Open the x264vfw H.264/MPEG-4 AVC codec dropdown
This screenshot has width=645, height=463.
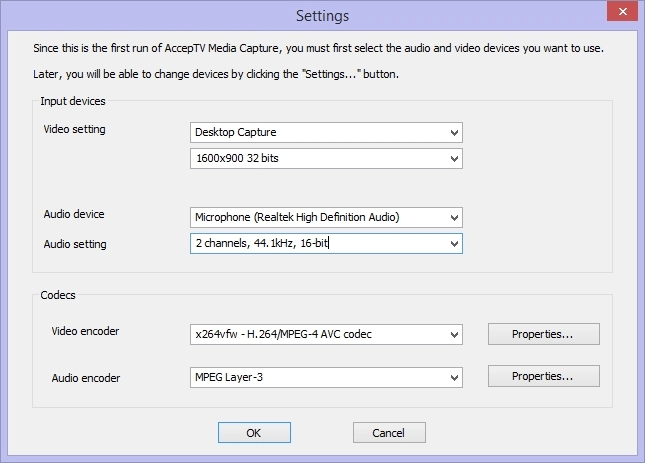tap(326, 334)
